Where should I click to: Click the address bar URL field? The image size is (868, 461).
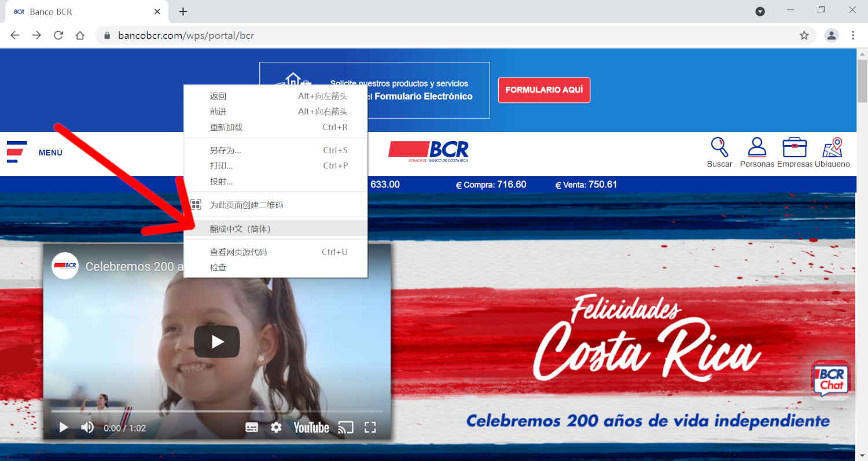(x=405, y=35)
